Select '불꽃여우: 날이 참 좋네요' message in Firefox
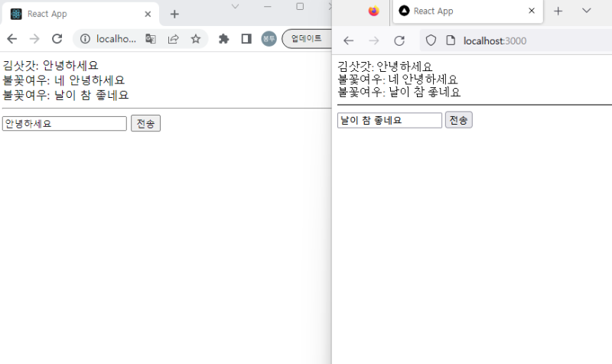 point(399,92)
